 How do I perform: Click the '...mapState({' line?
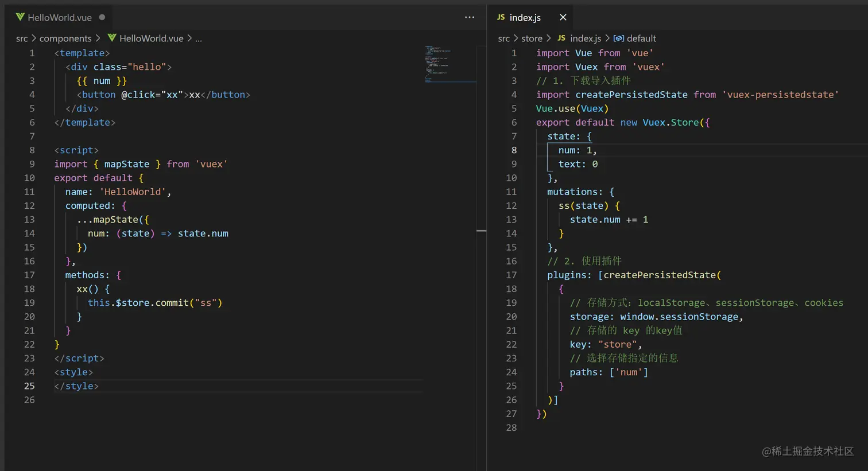pyautogui.click(x=113, y=220)
